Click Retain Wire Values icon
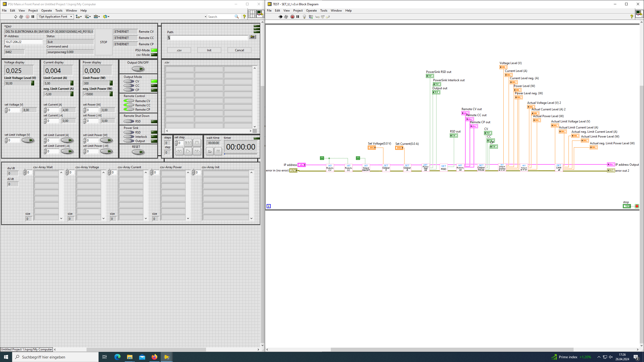Viewport: 644px width, 362px height. click(x=311, y=17)
